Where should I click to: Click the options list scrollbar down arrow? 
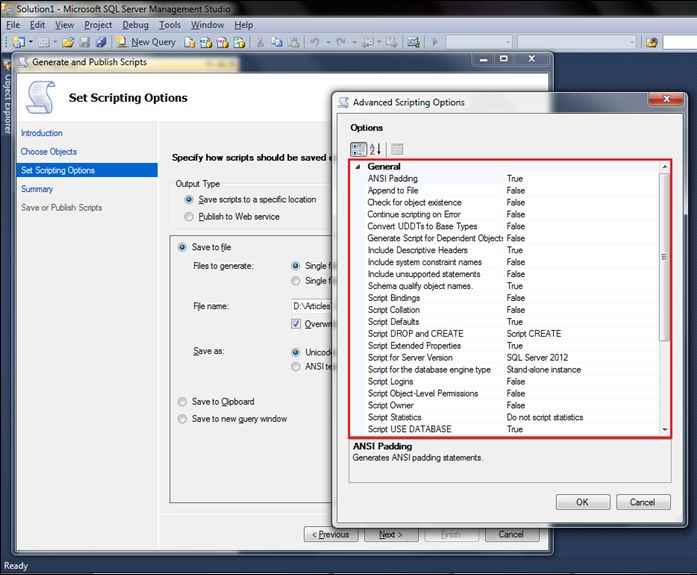pyautogui.click(x=665, y=429)
